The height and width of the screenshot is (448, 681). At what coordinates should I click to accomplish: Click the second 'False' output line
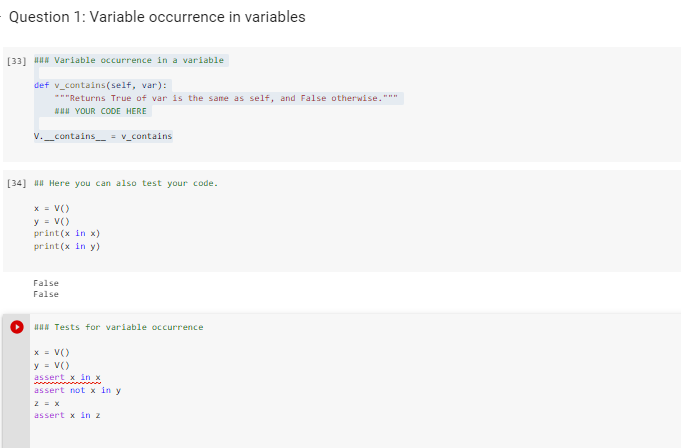click(46, 294)
